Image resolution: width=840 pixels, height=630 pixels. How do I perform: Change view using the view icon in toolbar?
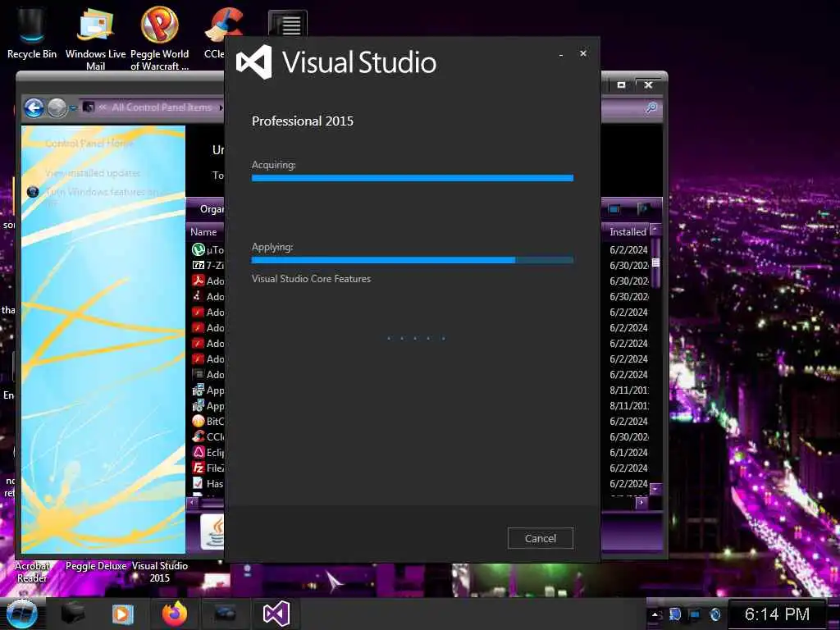[614, 209]
